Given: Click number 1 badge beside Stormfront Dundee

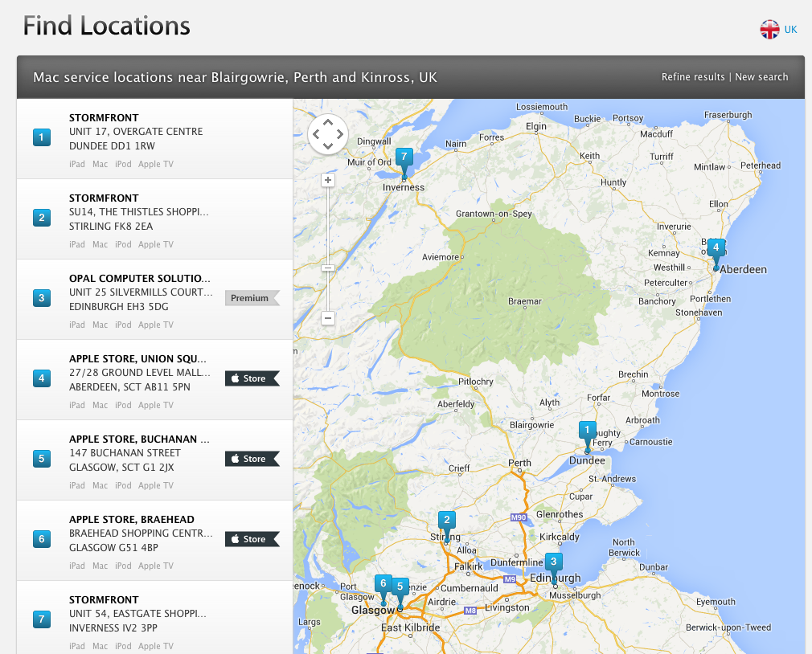Looking at the screenshot, I should [x=42, y=137].
